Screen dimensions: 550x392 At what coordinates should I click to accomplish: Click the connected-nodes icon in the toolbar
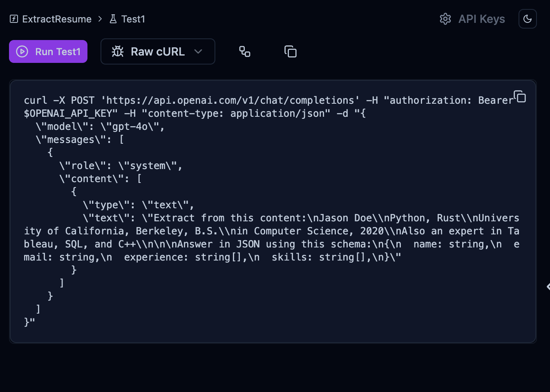tap(245, 51)
